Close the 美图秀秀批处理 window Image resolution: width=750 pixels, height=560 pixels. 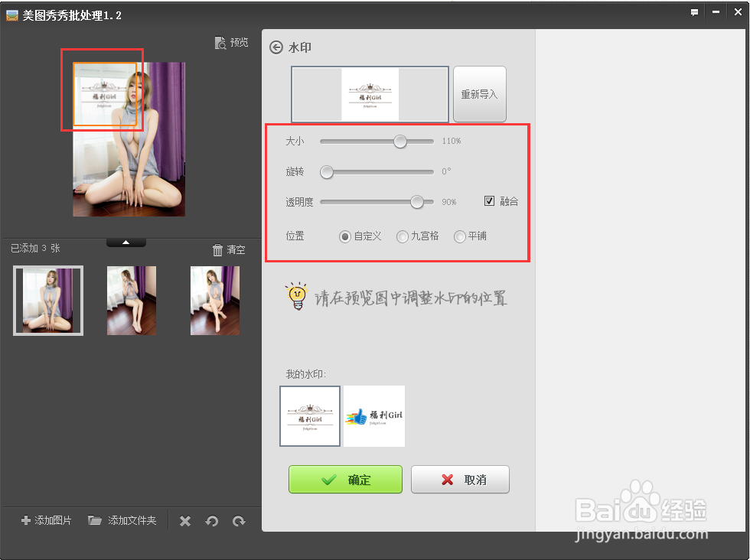[738, 12]
